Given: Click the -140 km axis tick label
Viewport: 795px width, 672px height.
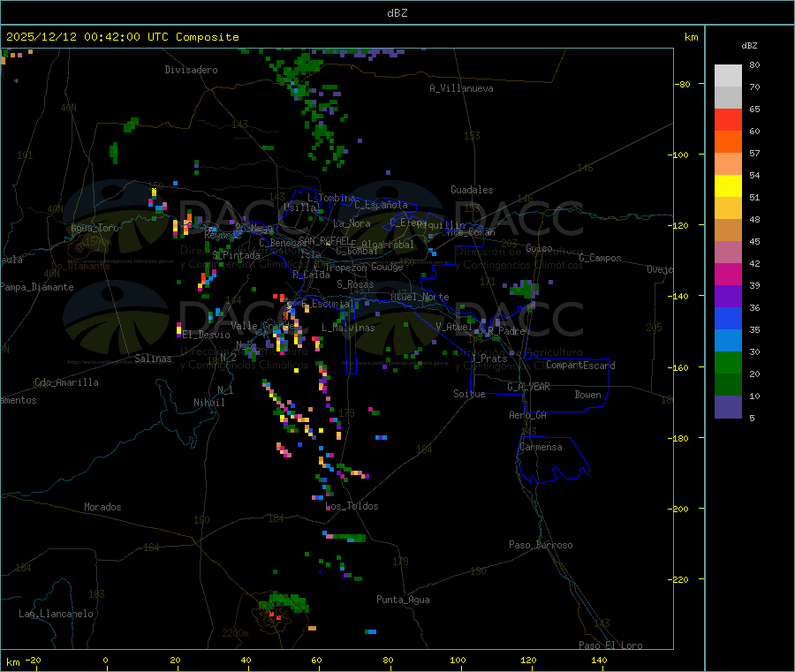Looking at the screenshot, I should [679, 297].
